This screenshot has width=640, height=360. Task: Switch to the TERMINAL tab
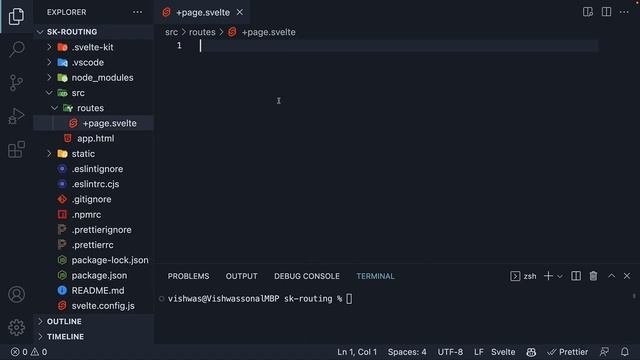(x=375, y=276)
